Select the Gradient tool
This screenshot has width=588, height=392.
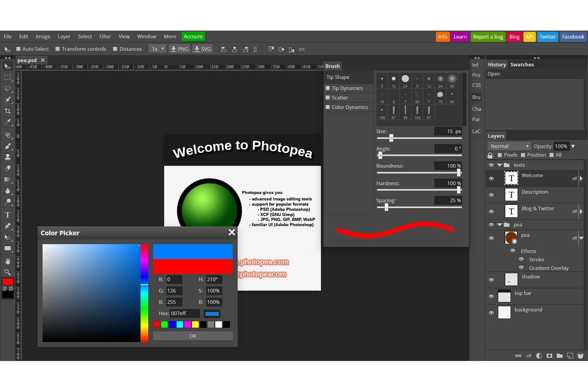pos(8,179)
